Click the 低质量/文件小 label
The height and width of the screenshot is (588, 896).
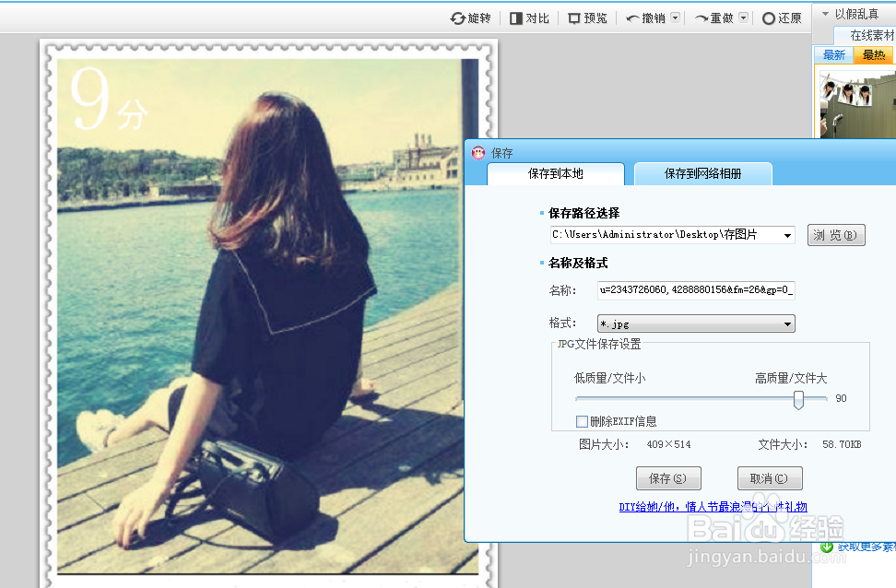pos(609,378)
